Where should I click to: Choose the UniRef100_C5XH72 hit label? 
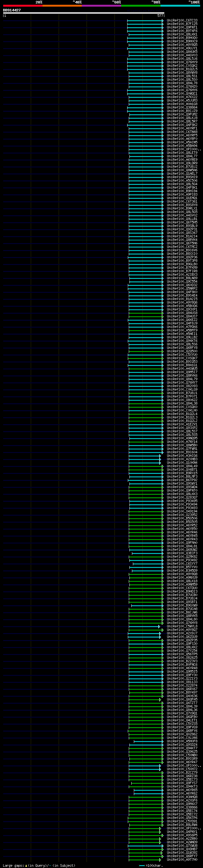182,769
